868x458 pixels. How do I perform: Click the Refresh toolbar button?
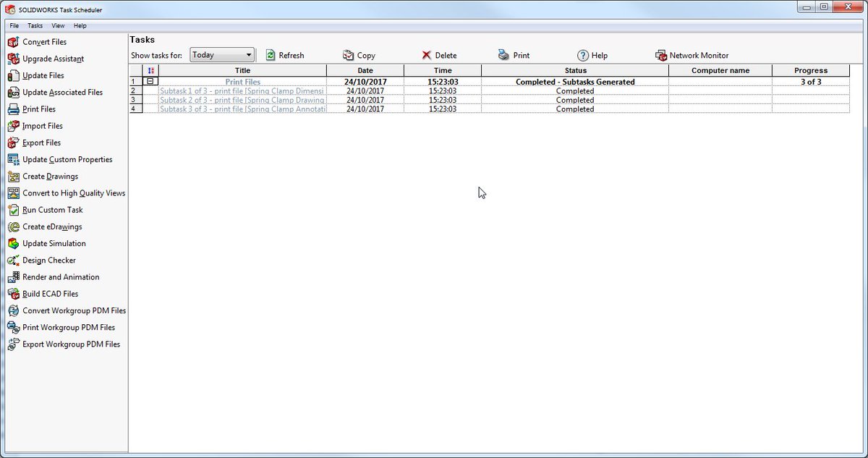coord(284,55)
